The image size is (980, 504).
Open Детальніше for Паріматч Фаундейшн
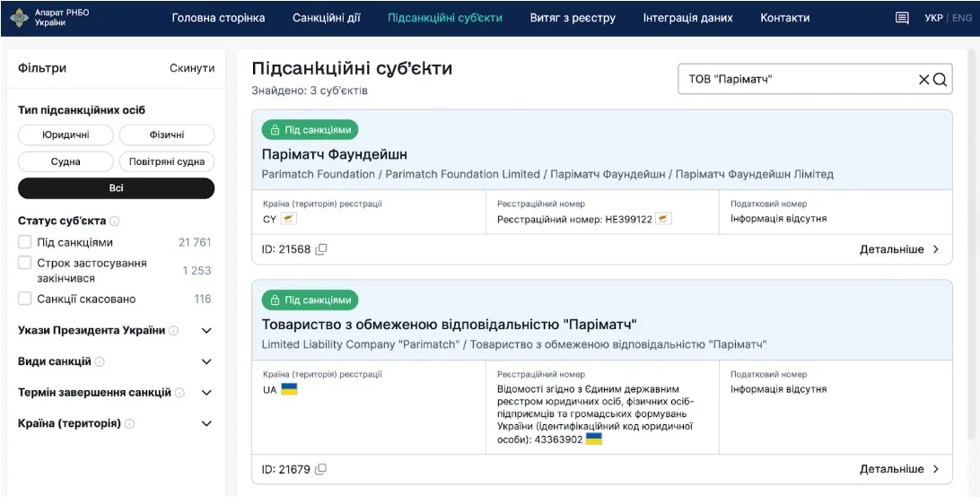click(x=892, y=249)
